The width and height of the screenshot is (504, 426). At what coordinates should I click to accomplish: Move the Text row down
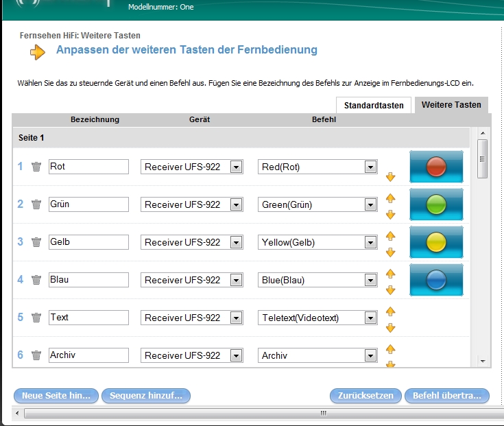click(391, 328)
